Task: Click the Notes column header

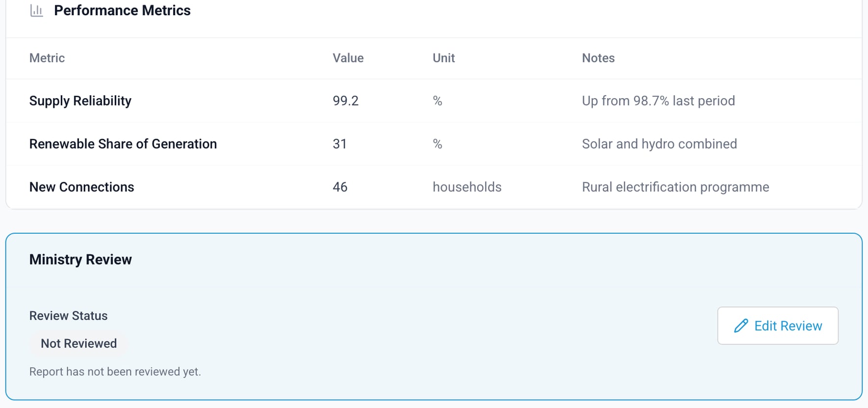Action: 598,58
